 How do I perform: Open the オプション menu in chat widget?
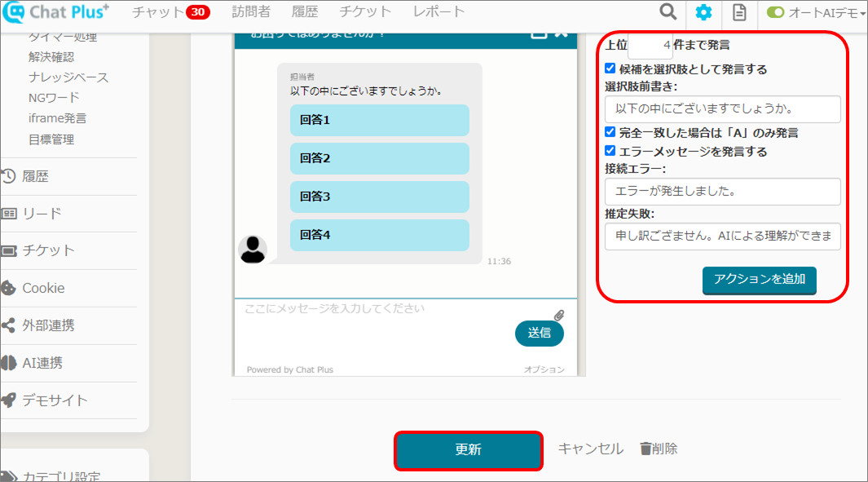coord(544,369)
